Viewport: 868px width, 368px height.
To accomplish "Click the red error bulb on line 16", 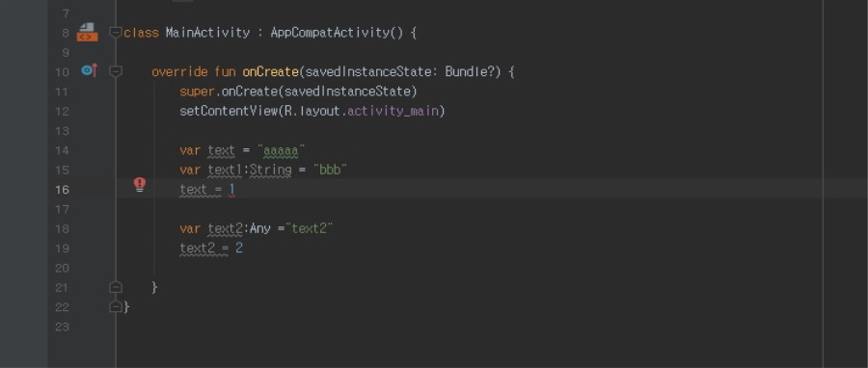I will coord(140,185).
